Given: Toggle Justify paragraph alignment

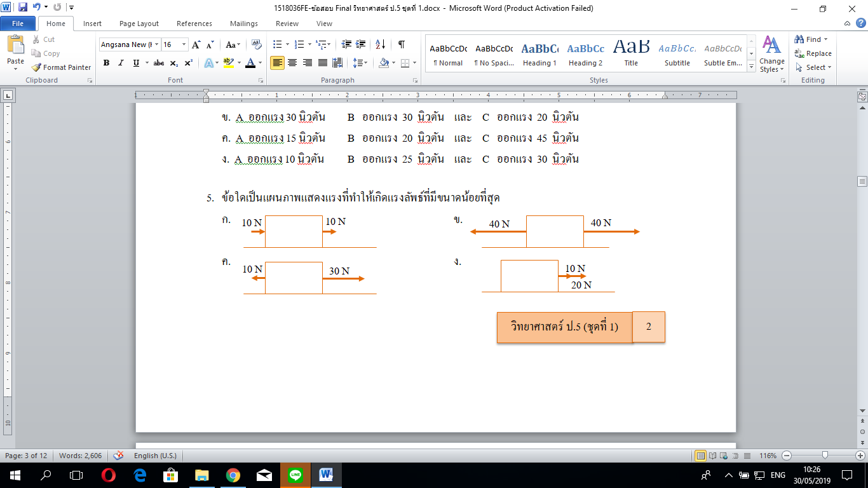Looking at the screenshot, I should pyautogui.click(x=323, y=63).
